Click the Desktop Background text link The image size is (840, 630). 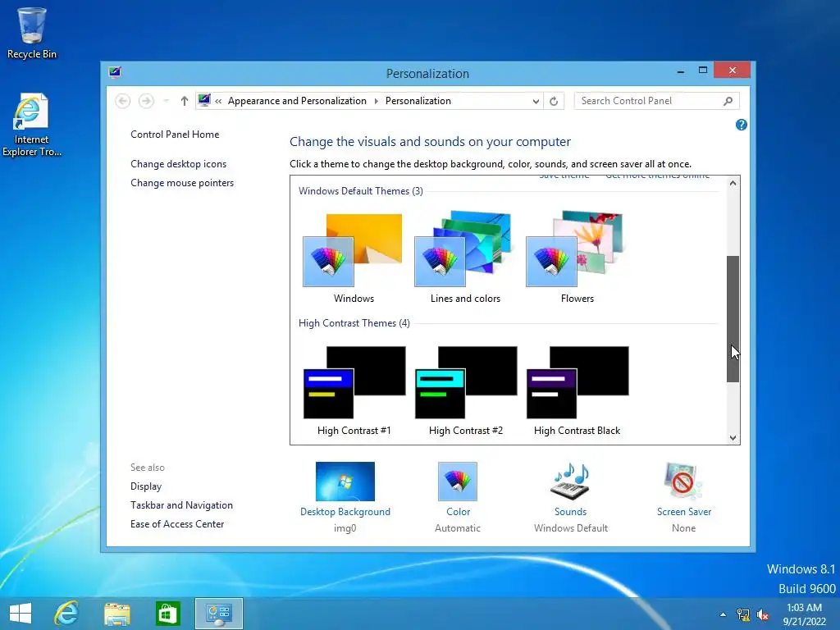345,512
